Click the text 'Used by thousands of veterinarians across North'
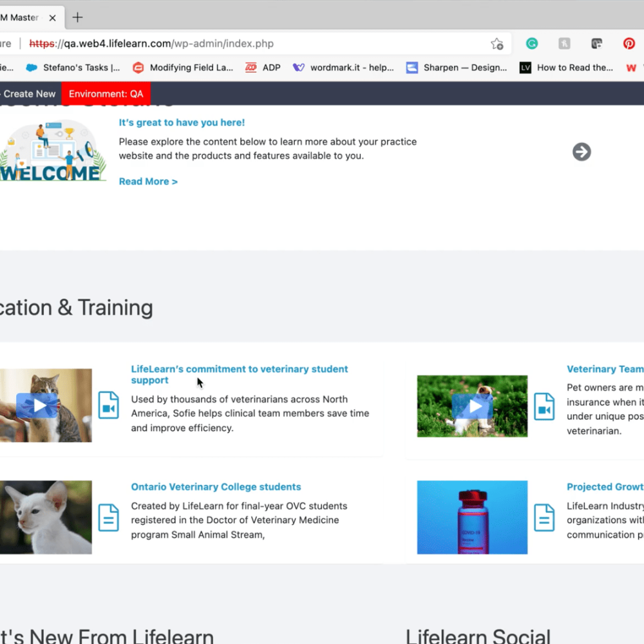The width and height of the screenshot is (644, 644). tap(240, 399)
